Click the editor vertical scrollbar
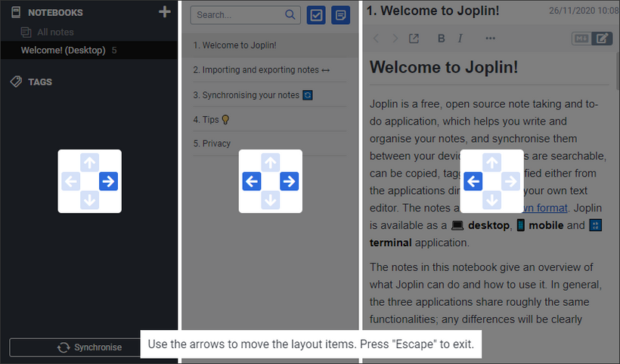 pyautogui.click(x=617, y=71)
